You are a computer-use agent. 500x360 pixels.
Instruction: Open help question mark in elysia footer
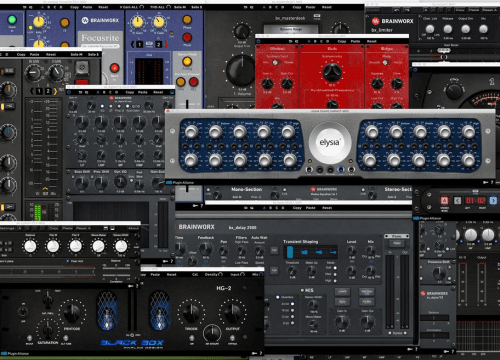pyautogui.click(x=492, y=182)
